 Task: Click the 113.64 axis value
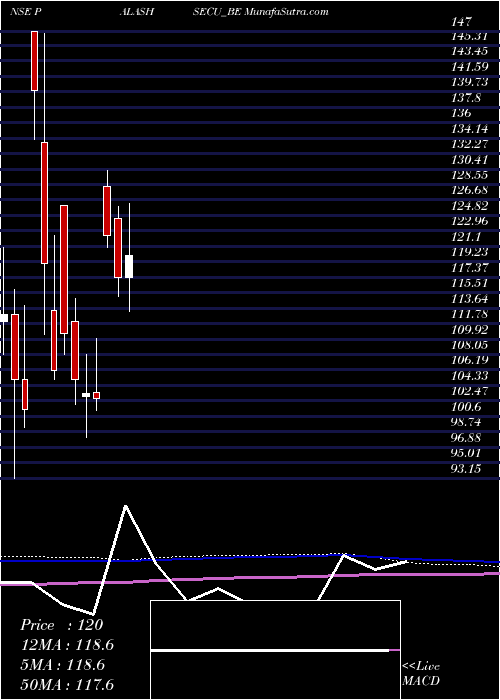(470, 299)
